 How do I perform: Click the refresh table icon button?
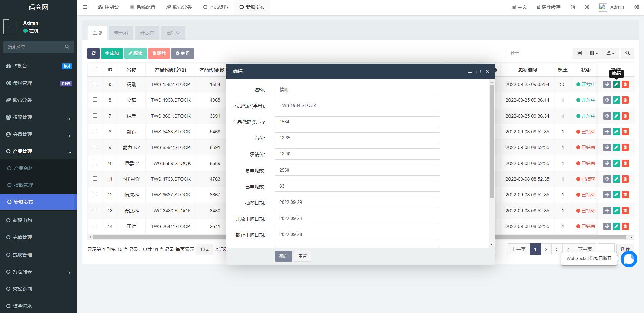tap(93, 53)
